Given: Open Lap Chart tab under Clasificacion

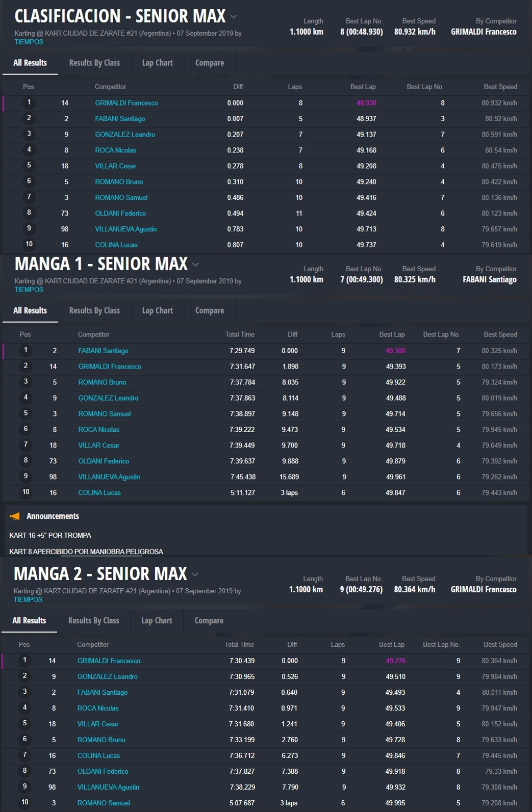Looking at the screenshot, I should (x=157, y=63).
